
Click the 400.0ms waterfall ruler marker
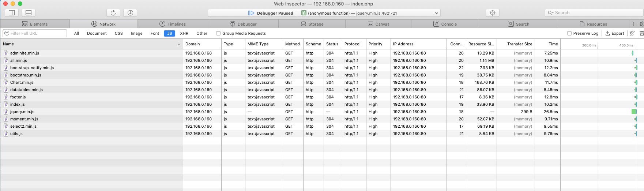[626, 45]
